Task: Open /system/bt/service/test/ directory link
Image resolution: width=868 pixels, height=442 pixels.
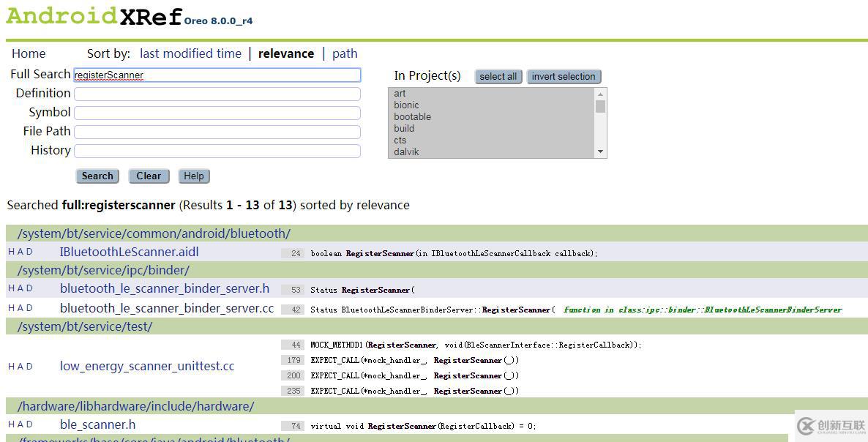Action: click(85, 326)
